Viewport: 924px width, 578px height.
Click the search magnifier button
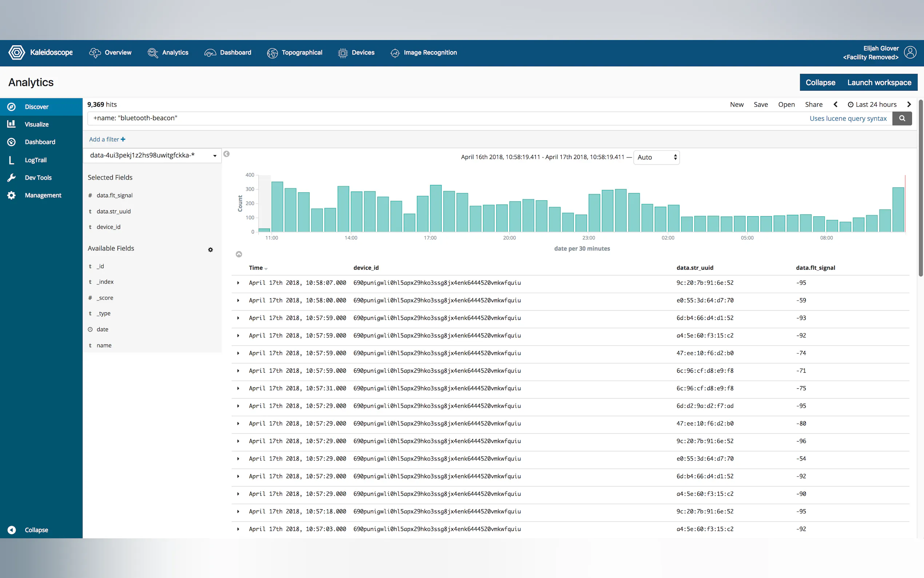tap(902, 119)
